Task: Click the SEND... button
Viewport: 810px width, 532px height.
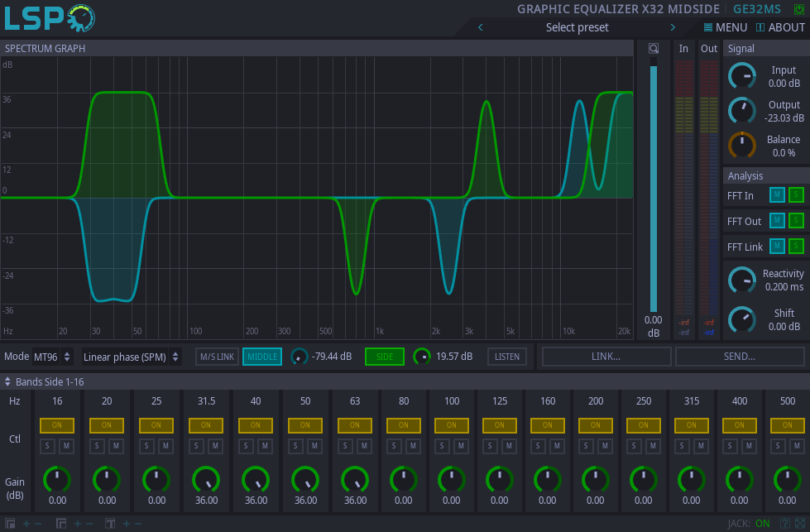Action: pyautogui.click(x=739, y=357)
